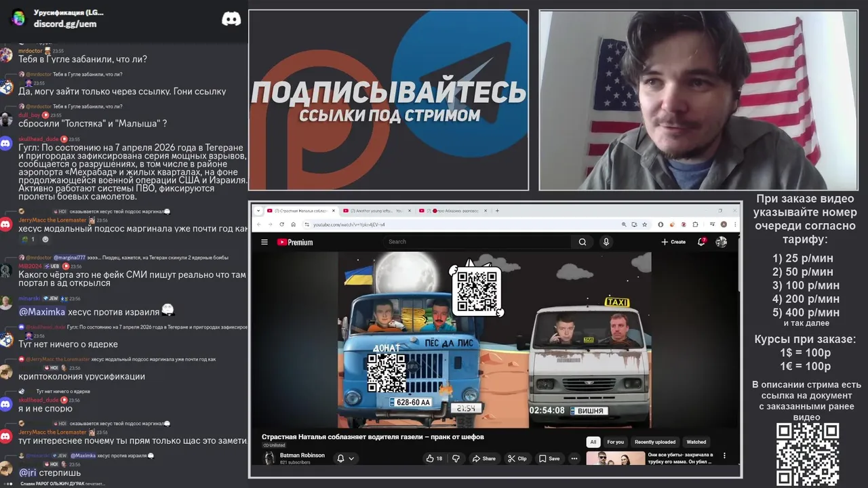
Task: Click chat message 'Тебя в Гугле забанили, что ли?'
Action: [83, 60]
